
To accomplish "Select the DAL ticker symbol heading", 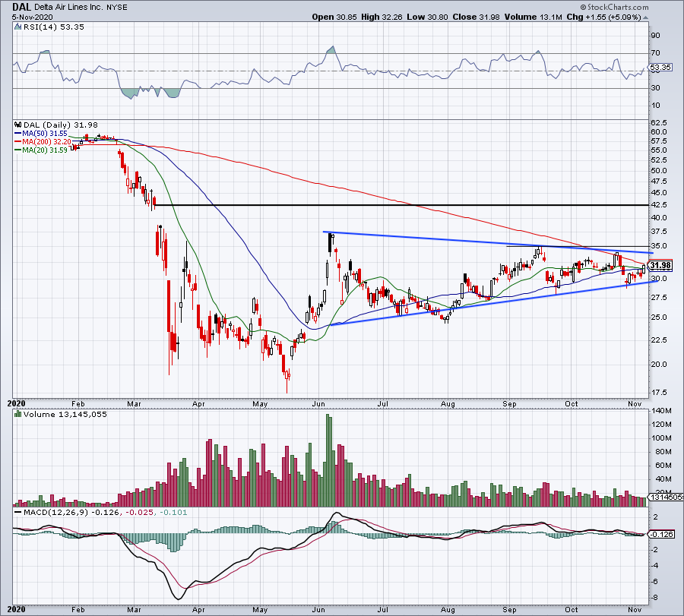I will [x=21, y=7].
